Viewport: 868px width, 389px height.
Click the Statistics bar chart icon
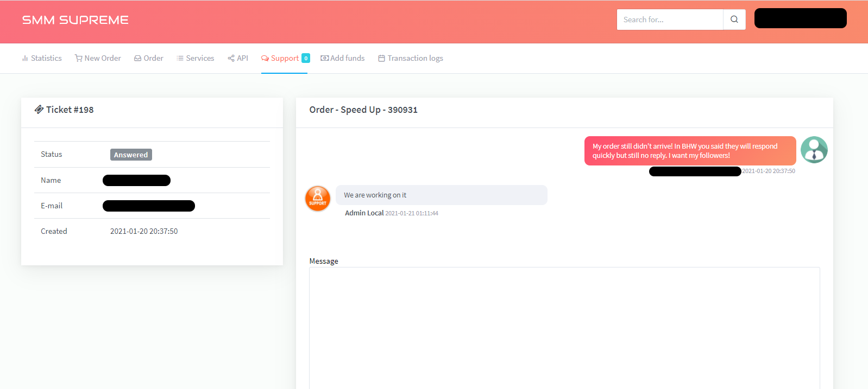(x=25, y=58)
